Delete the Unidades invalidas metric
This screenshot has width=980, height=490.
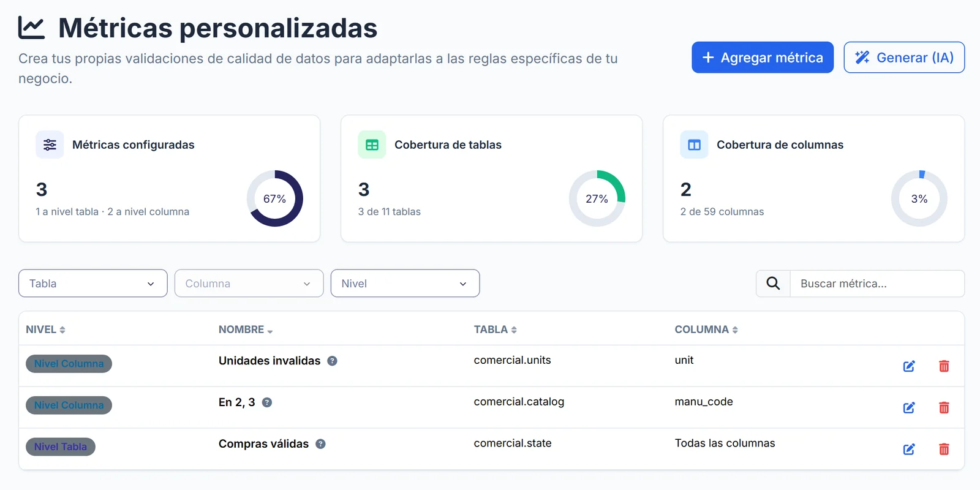(944, 366)
